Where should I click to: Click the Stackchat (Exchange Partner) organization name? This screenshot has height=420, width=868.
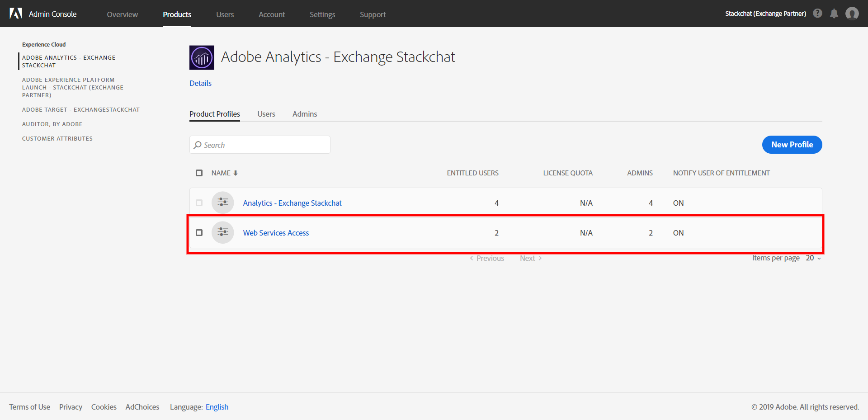point(766,14)
